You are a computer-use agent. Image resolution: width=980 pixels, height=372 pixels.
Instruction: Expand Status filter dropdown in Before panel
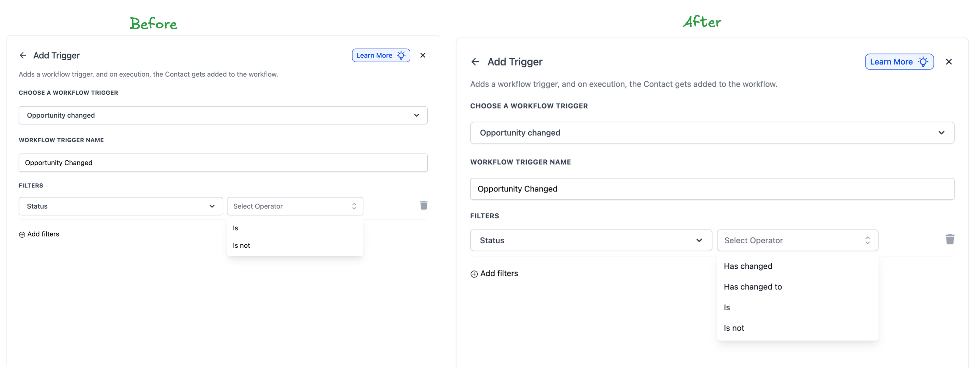point(121,207)
